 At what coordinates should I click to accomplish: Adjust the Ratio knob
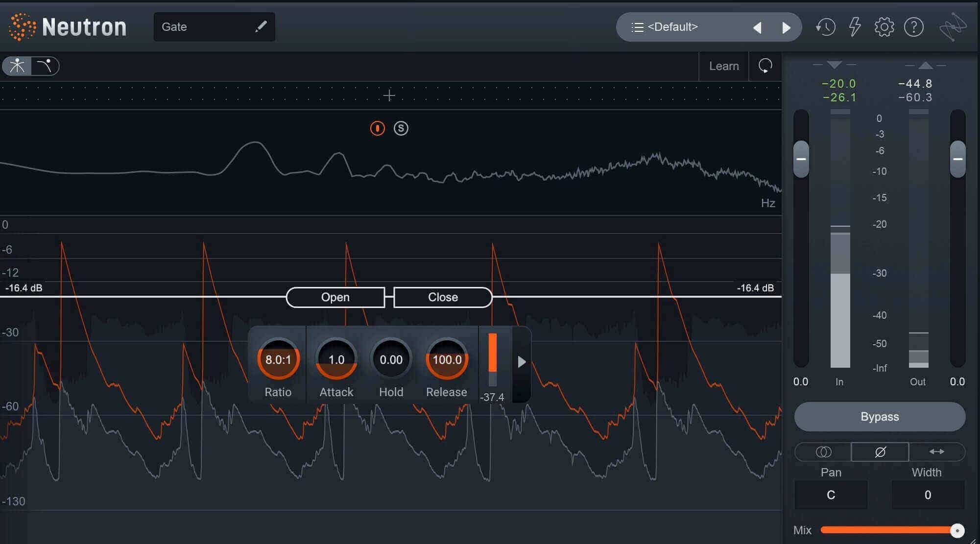(278, 359)
